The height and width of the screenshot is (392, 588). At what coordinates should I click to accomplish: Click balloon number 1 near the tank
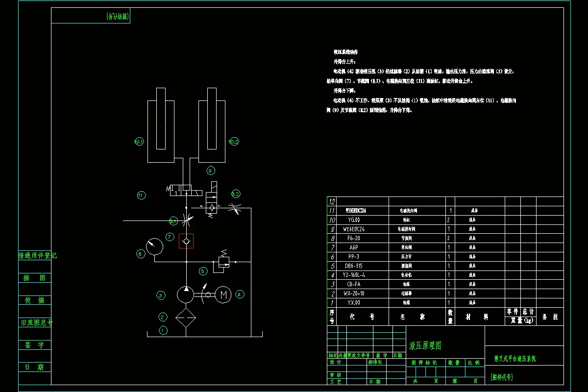163,330
